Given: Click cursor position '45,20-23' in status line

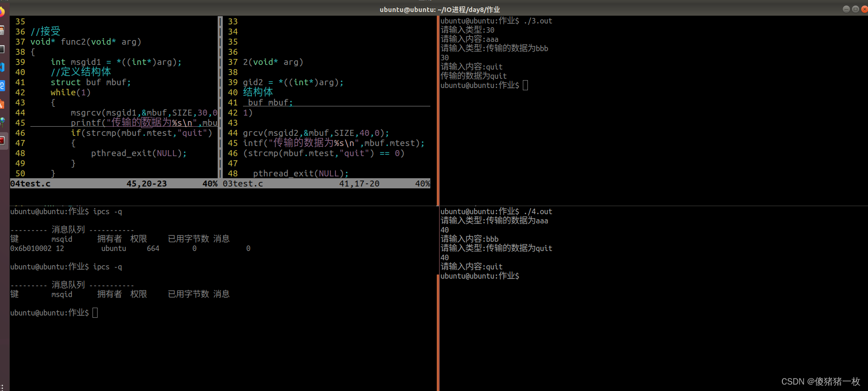Looking at the screenshot, I should (x=147, y=184).
